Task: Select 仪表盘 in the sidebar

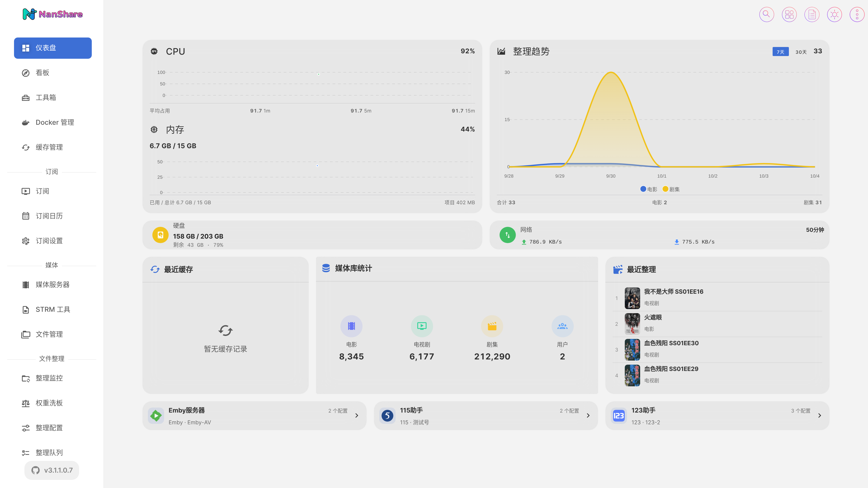Action: coord(53,48)
